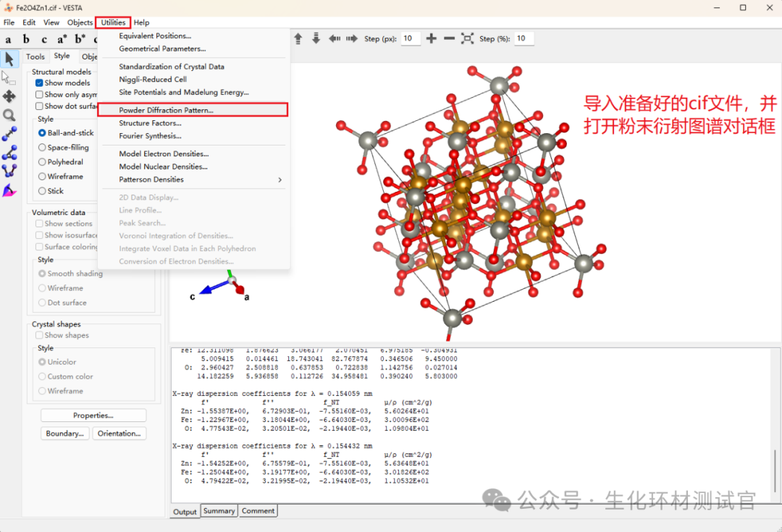Open the Edit menu
The image size is (782, 532).
click(29, 22)
